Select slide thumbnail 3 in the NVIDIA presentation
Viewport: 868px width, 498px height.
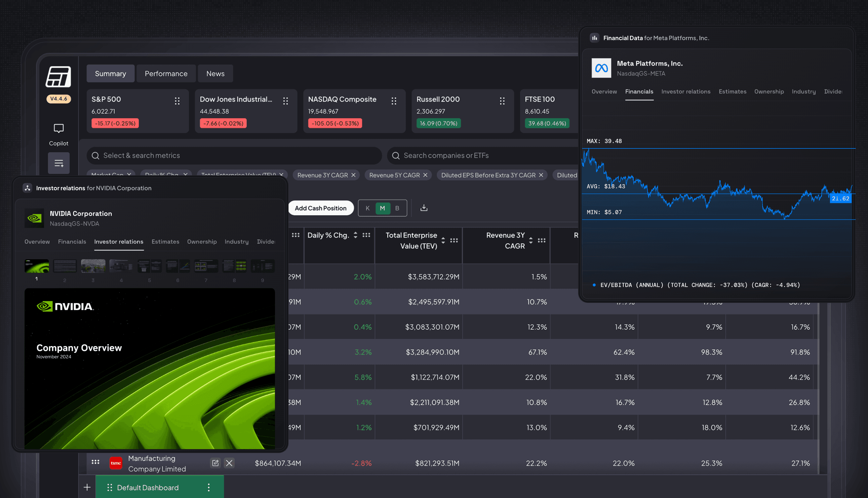[x=93, y=266]
